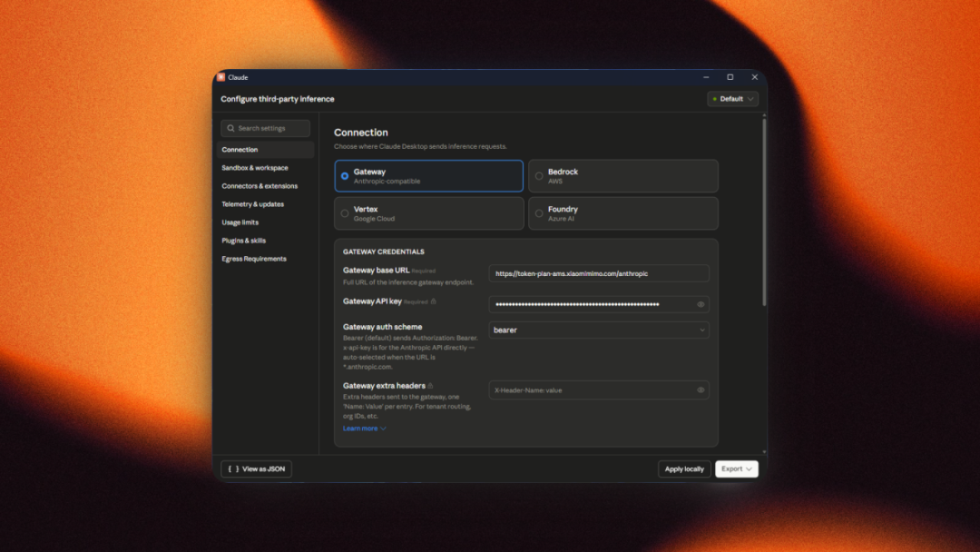Open the Export dropdown button
Screen dimensions: 980x552
tap(736, 468)
